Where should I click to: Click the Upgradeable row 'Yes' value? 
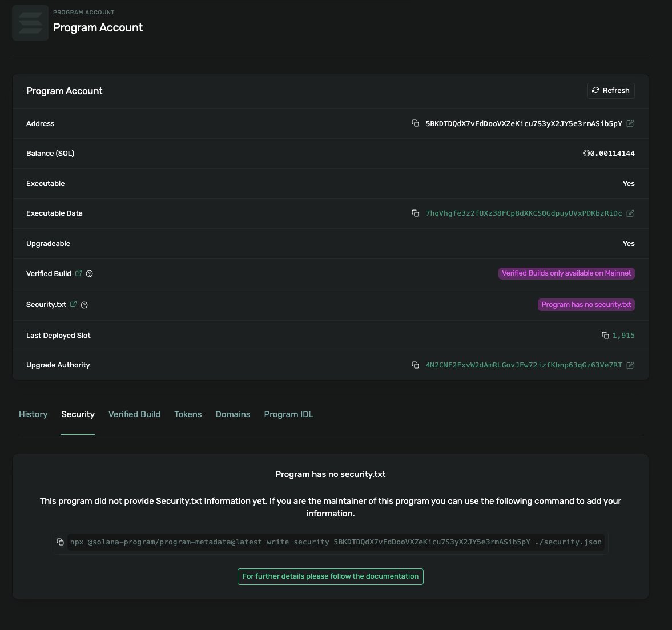pyautogui.click(x=628, y=243)
